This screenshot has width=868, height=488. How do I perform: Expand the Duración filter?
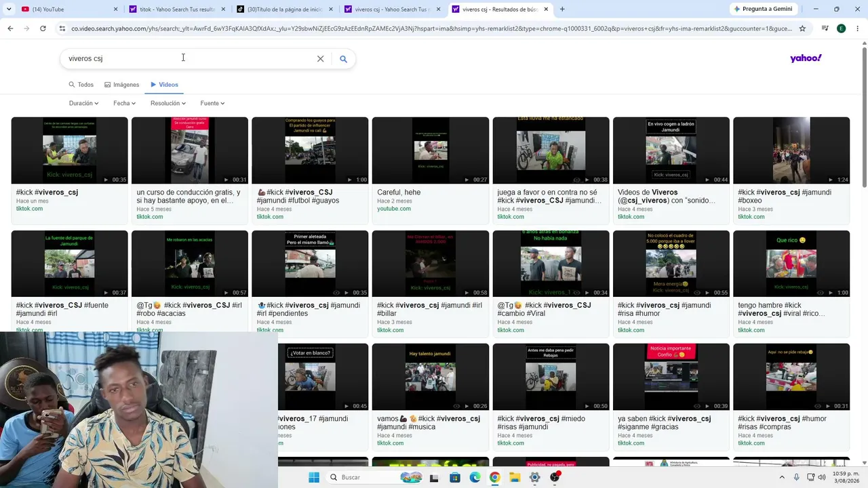tap(83, 103)
